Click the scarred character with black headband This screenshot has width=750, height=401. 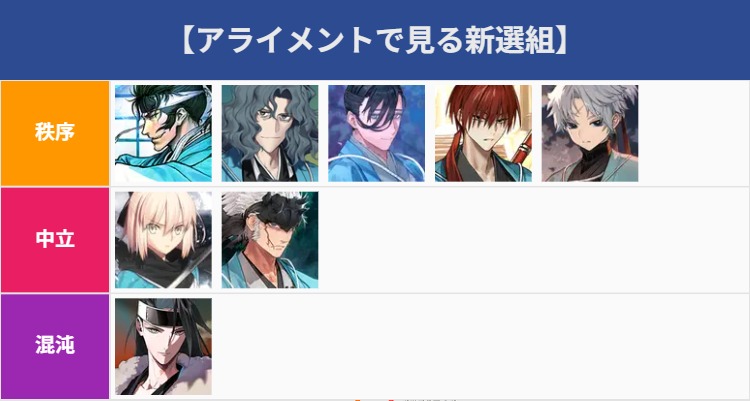tap(270, 240)
